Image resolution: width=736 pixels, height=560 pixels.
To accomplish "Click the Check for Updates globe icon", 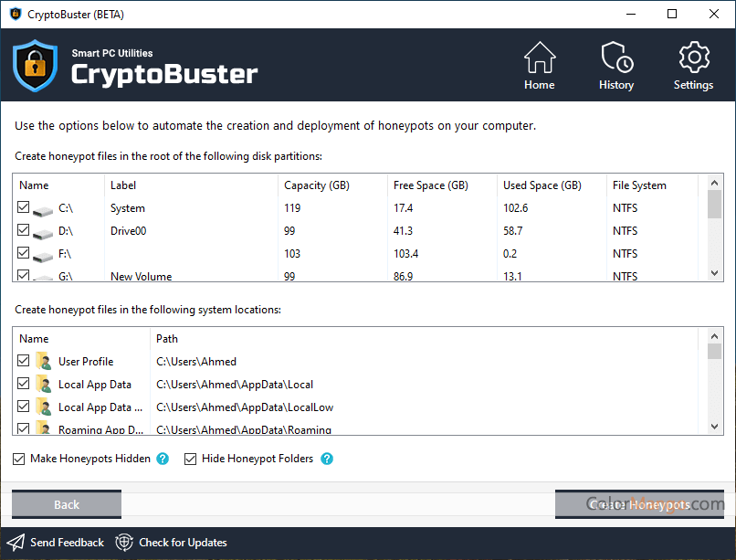I will click(x=124, y=543).
